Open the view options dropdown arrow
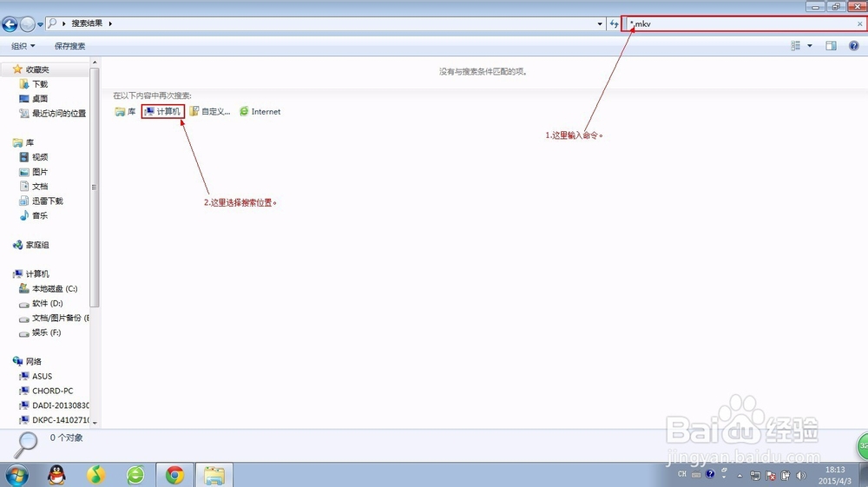This screenshot has width=868, height=487. pyautogui.click(x=810, y=46)
